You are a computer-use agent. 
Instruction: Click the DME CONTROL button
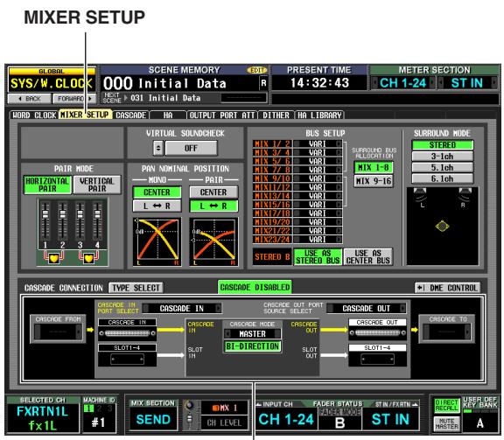pyautogui.click(x=448, y=288)
